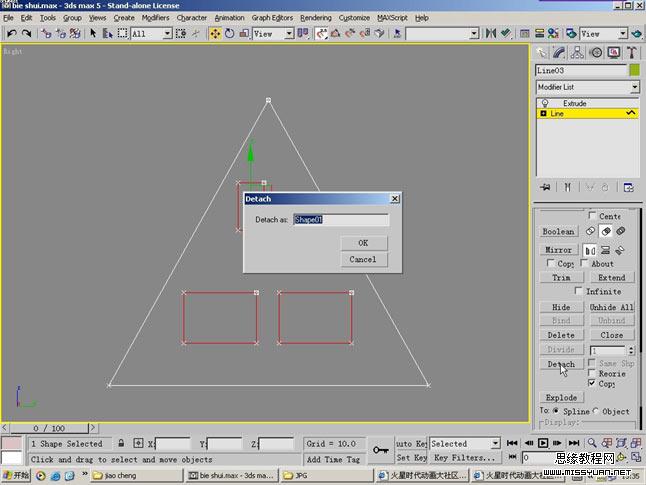
Task: Click the Detach as name field
Action: click(341, 220)
